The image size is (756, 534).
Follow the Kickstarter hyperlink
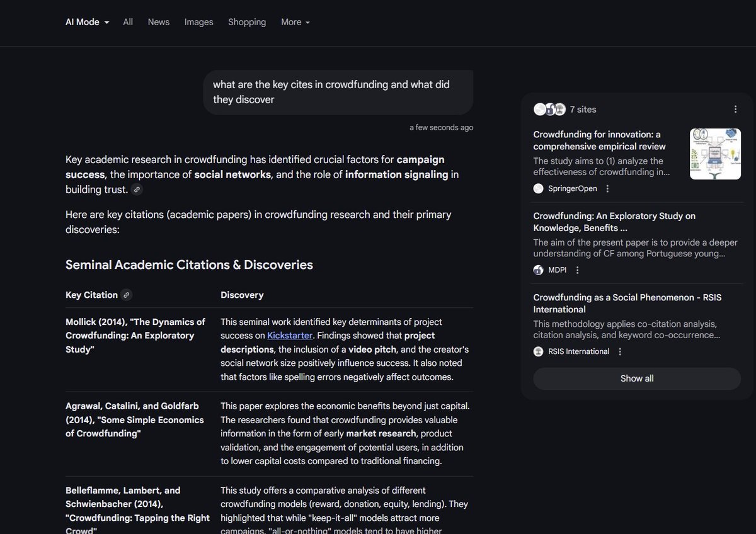290,336
